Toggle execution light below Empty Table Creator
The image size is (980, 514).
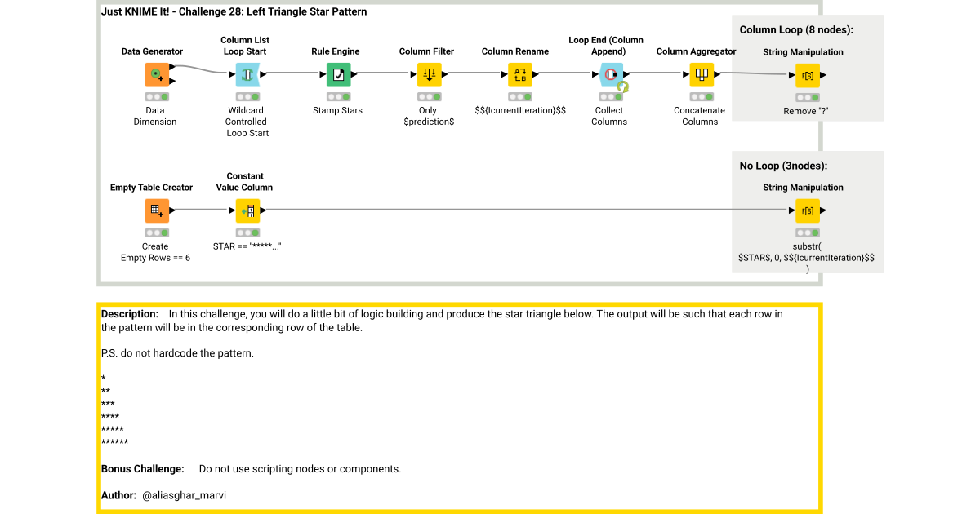(x=156, y=233)
